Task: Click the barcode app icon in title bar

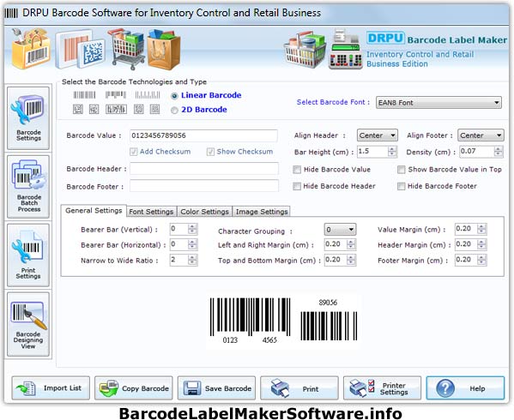Action: pyautogui.click(x=11, y=13)
